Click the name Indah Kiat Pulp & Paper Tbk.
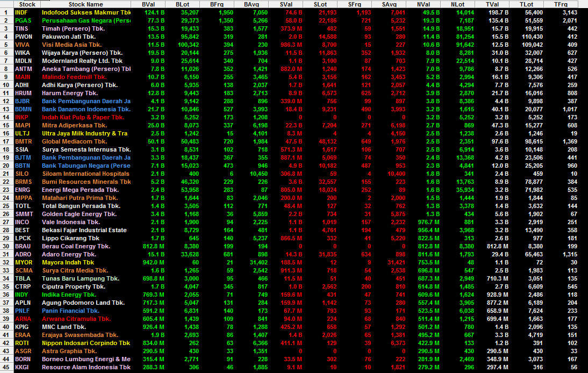The width and height of the screenshot is (588, 373). coord(83,117)
